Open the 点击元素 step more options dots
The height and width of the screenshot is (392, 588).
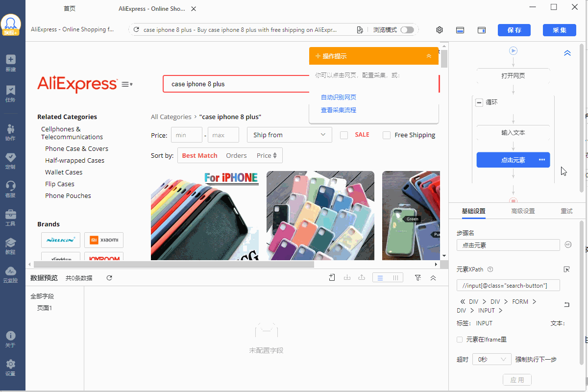click(542, 160)
